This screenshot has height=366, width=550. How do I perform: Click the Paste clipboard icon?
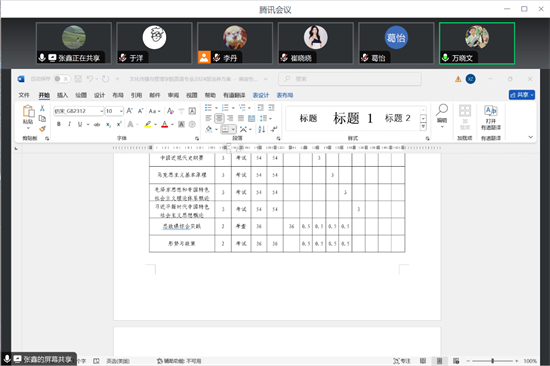[x=28, y=112]
